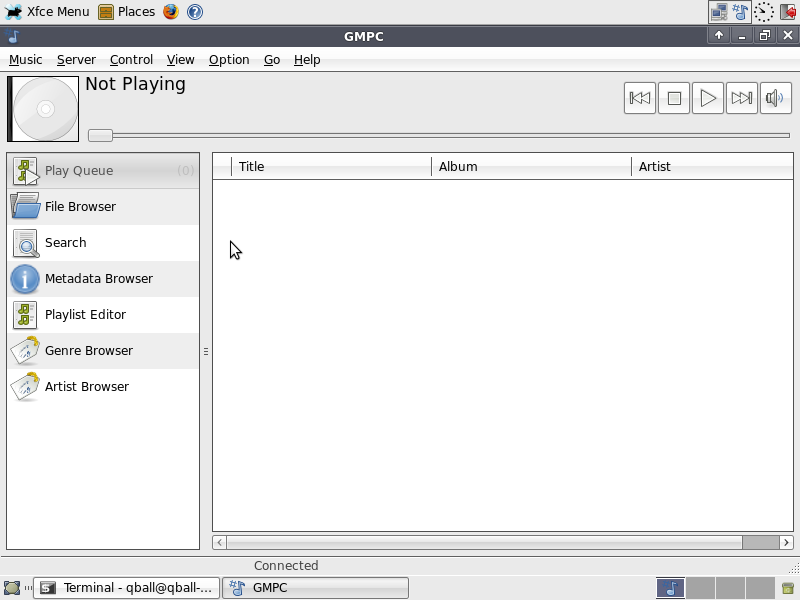Switch to Terminal in the taskbar
This screenshot has width=800, height=600.
click(127, 588)
